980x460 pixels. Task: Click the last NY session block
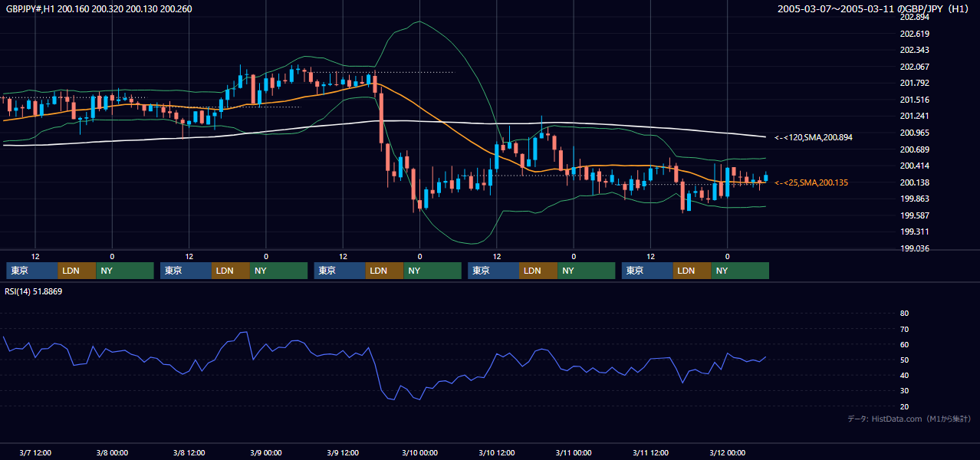740,271
